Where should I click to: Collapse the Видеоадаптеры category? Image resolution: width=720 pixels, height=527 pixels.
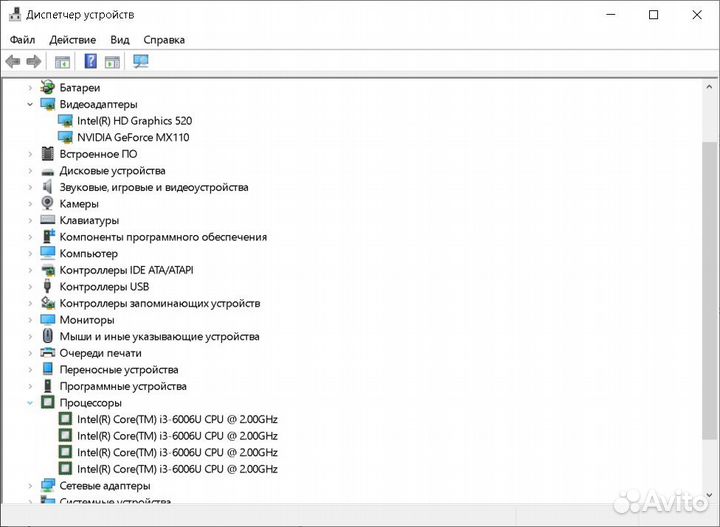(x=30, y=104)
